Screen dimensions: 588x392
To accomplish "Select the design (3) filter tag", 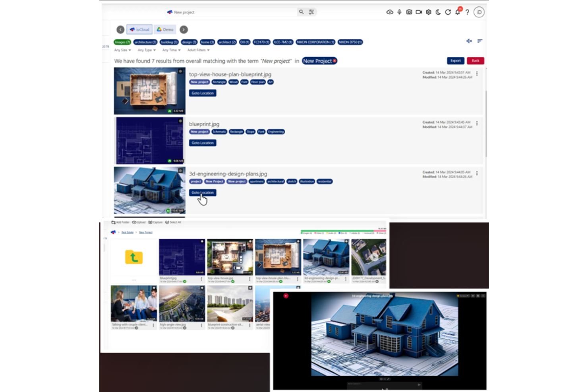I will click(x=189, y=42).
